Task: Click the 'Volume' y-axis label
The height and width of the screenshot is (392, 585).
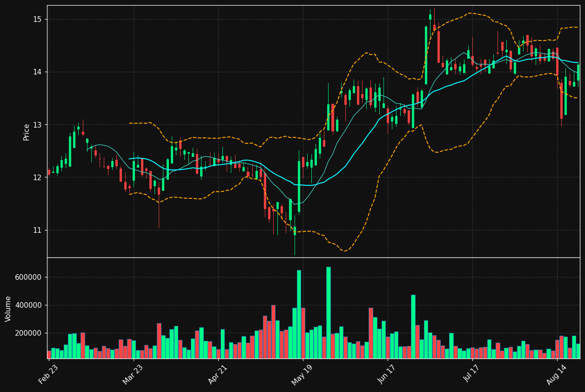Action: tap(8, 309)
